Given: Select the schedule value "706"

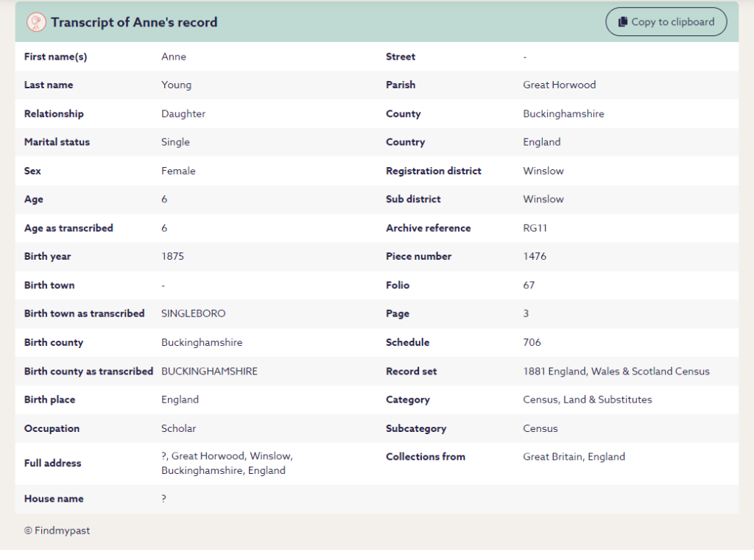Looking at the screenshot, I should 532,342.
